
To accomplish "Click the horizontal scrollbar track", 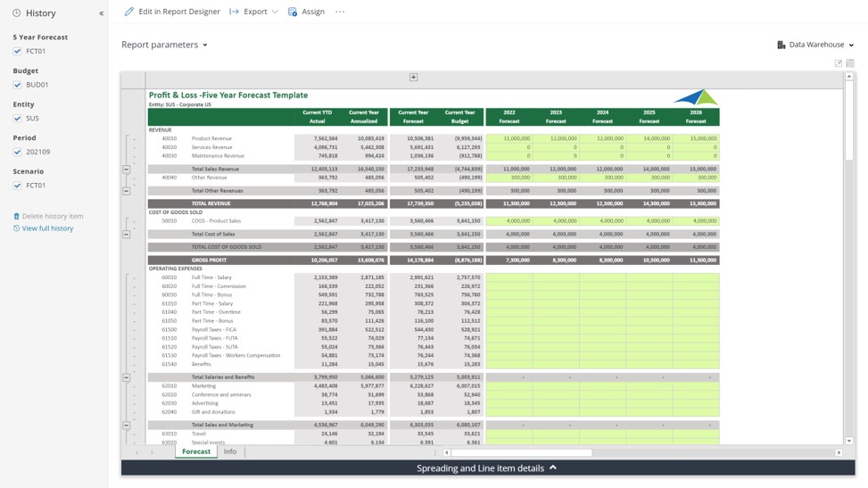I will point(714,452).
